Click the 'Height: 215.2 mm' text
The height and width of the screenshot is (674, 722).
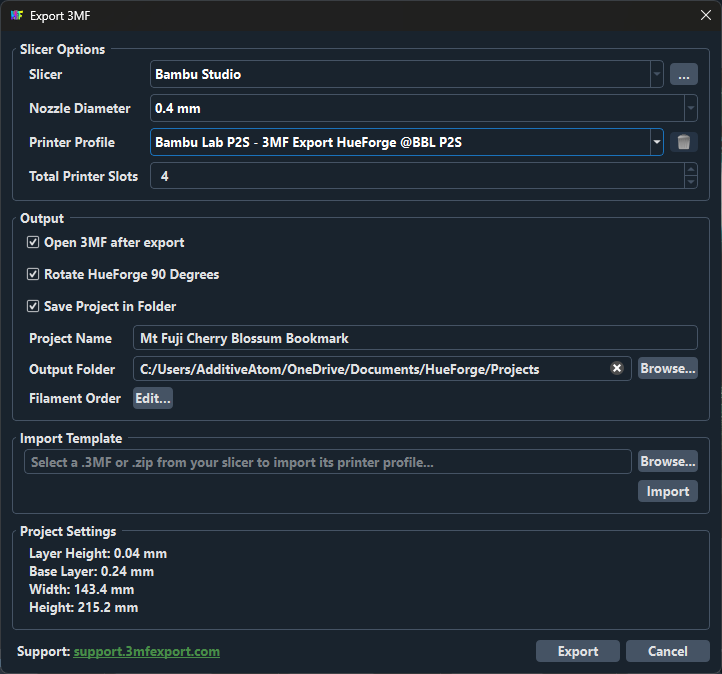(x=83, y=607)
